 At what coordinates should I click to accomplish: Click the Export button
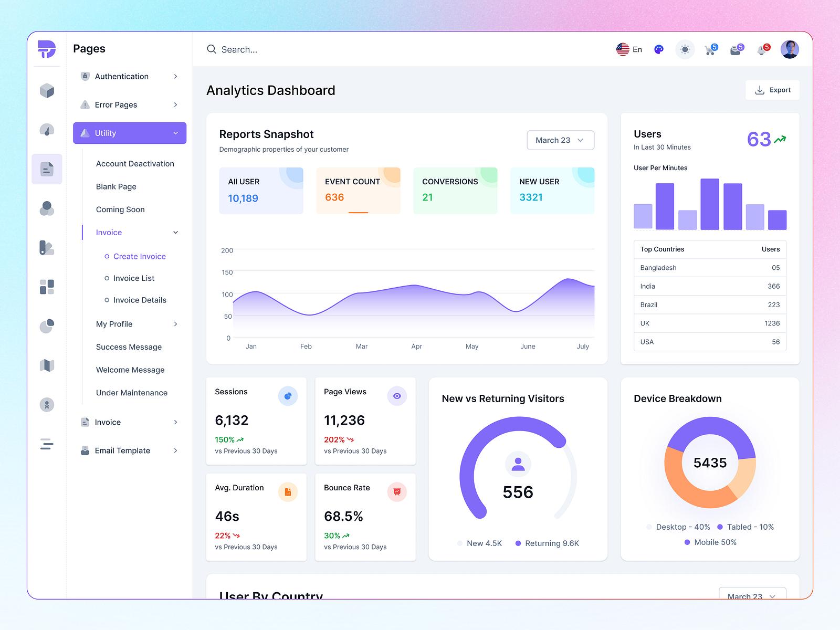point(772,90)
